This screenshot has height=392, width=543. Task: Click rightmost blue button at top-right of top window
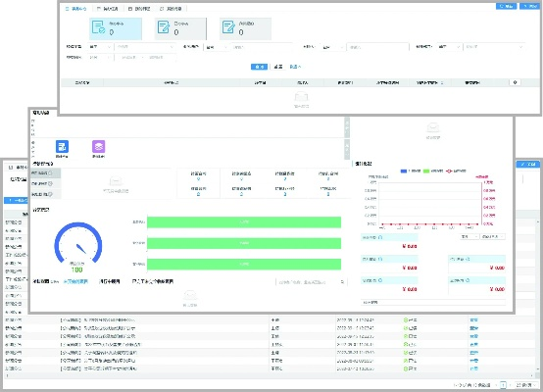coord(529,6)
